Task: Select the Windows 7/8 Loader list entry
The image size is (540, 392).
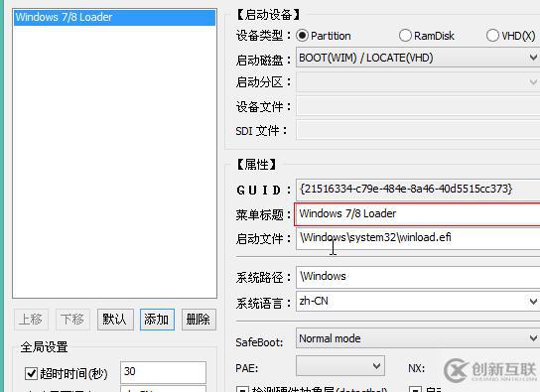Action: click(x=115, y=17)
